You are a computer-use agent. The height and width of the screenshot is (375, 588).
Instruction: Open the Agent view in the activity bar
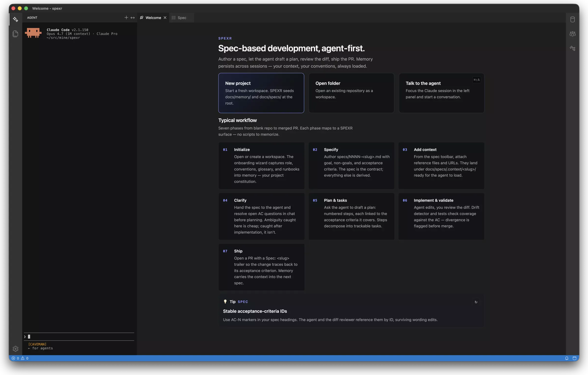[15, 19]
